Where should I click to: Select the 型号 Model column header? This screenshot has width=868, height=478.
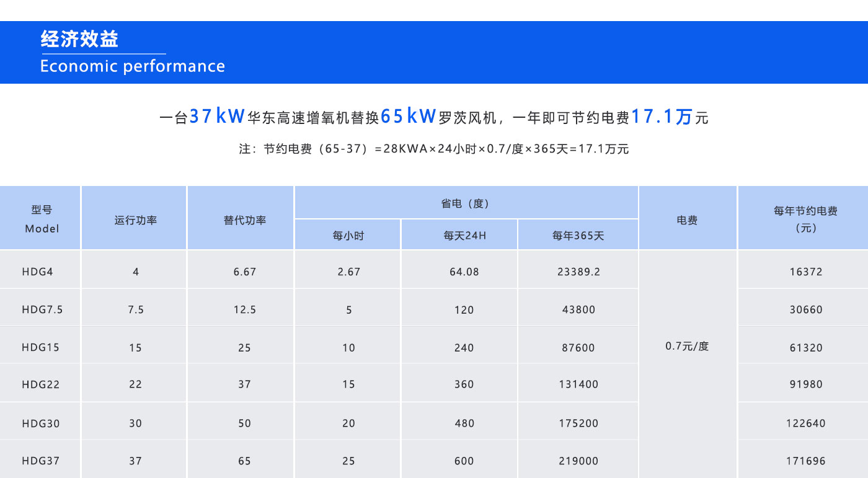(42, 219)
